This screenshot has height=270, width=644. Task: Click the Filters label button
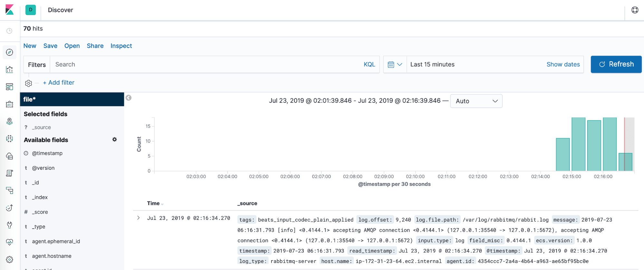pyautogui.click(x=37, y=64)
